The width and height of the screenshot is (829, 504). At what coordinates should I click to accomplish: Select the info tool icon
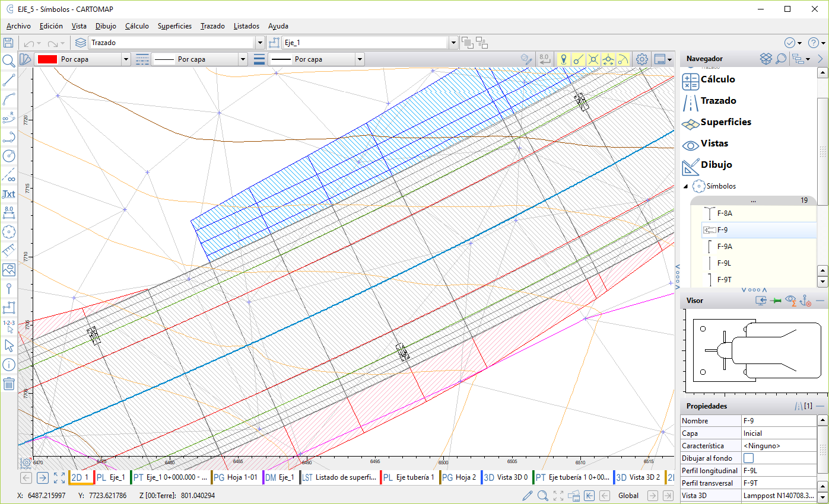click(x=9, y=364)
